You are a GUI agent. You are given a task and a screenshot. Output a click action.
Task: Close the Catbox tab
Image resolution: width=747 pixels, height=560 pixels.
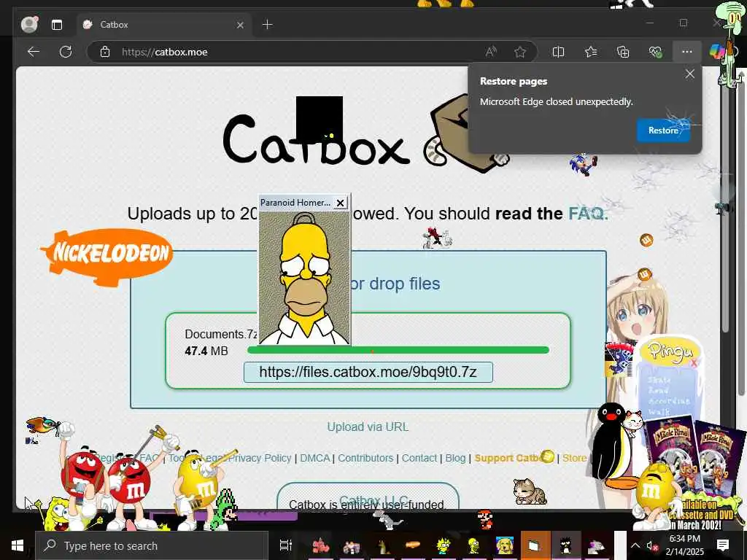(240, 25)
